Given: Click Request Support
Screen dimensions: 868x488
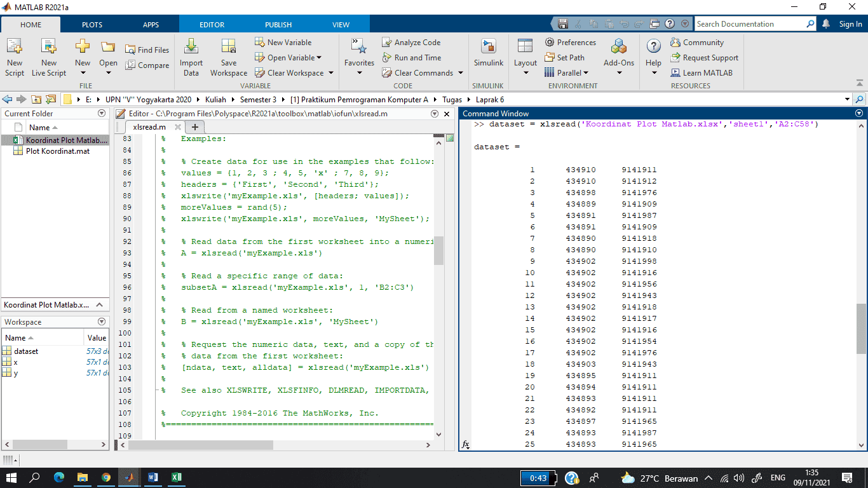Looking at the screenshot, I should [704, 57].
